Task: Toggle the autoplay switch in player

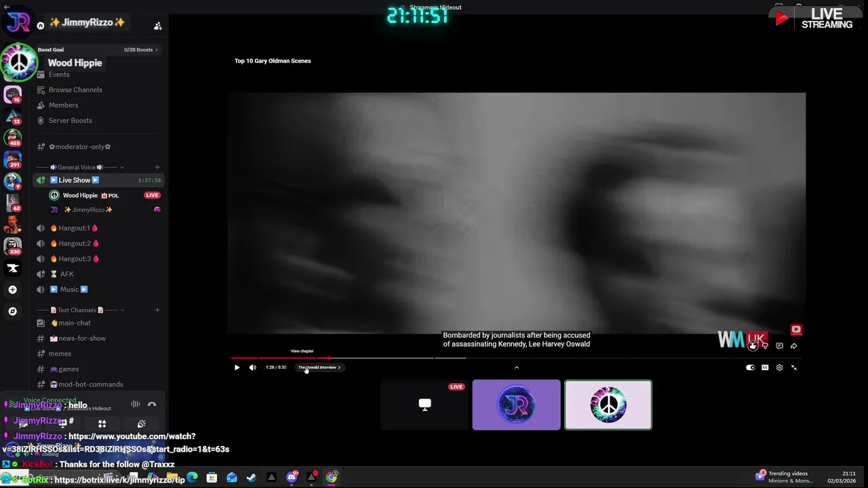Action: (x=750, y=367)
